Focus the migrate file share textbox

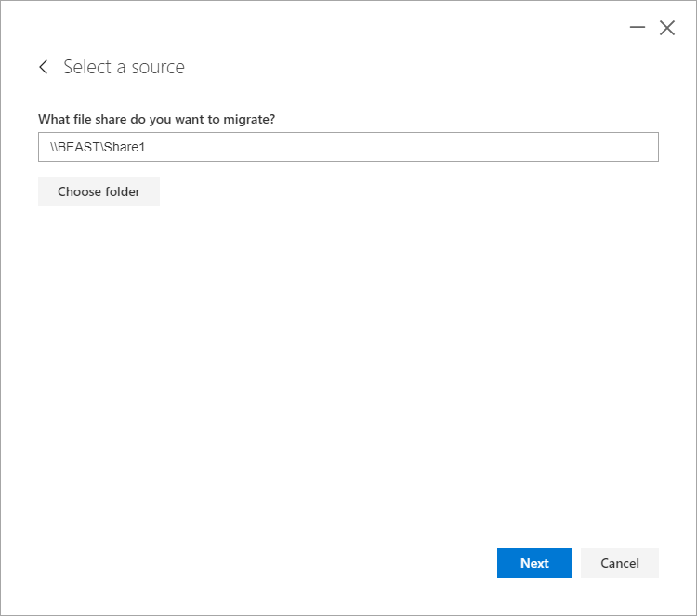(x=348, y=147)
